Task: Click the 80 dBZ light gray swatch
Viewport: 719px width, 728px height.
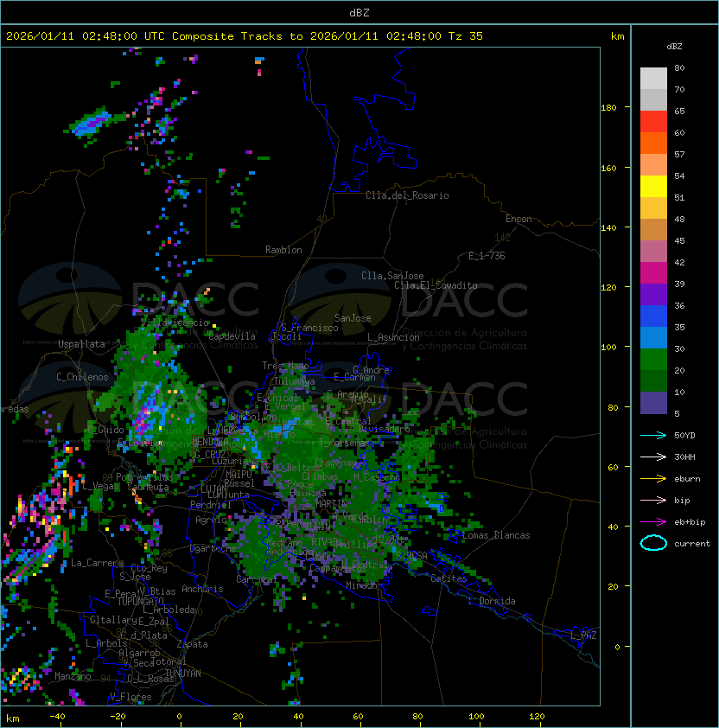Action: [x=653, y=78]
